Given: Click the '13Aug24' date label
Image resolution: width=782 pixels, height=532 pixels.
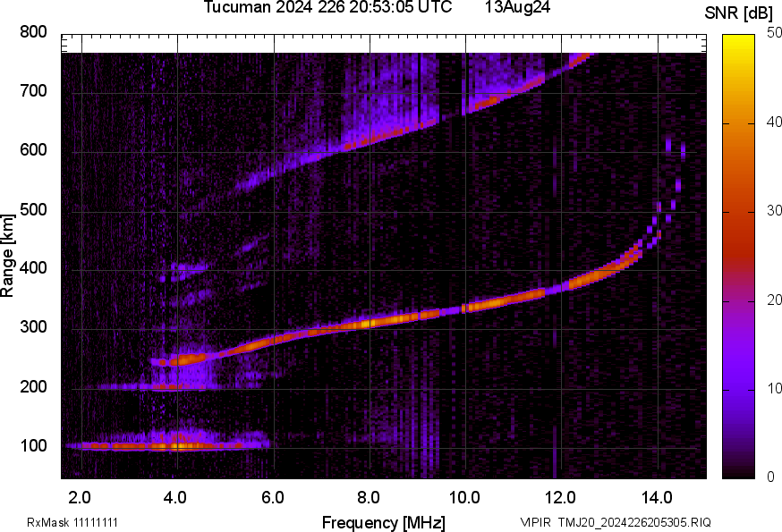Looking at the screenshot, I should pos(517,8).
